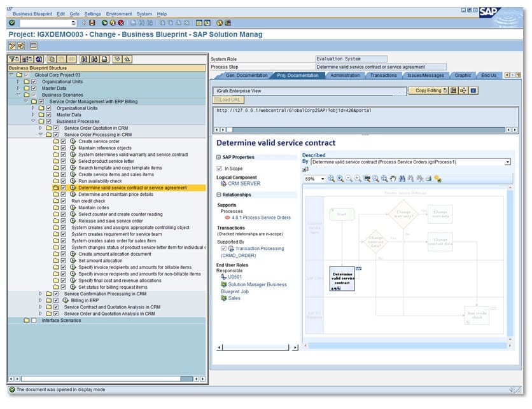The width and height of the screenshot is (532, 409).
Task: Click the blue close icon next to Copy Editing
Action: click(x=473, y=90)
